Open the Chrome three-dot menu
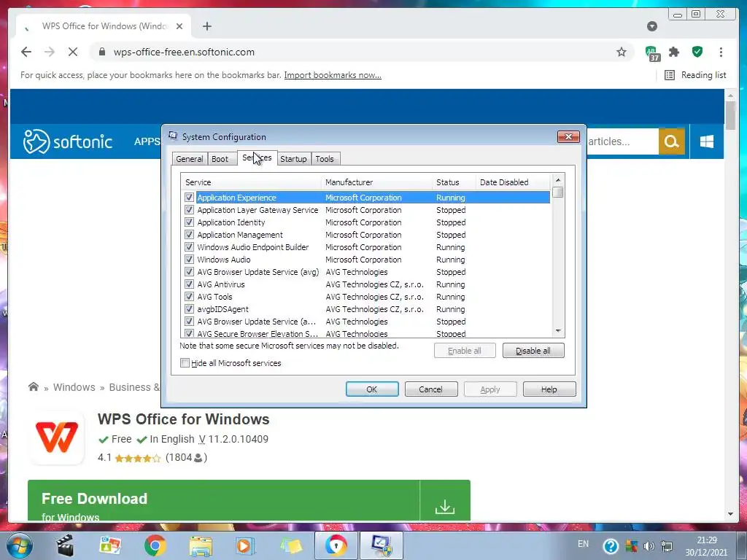Image resolution: width=747 pixels, height=560 pixels. tap(721, 52)
